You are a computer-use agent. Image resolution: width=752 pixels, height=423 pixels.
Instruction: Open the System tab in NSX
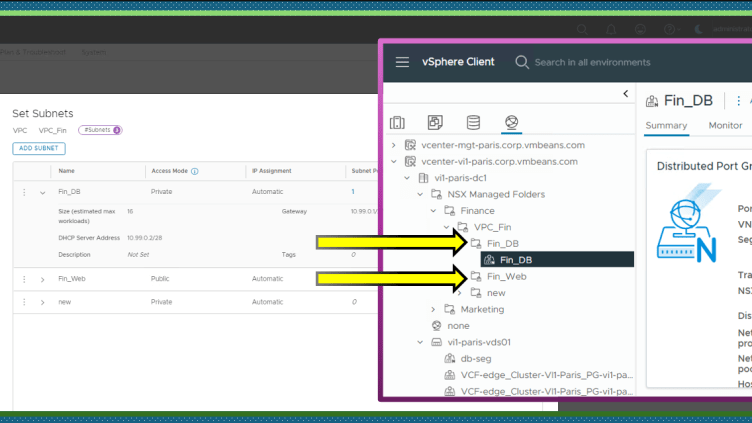pos(94,52)
